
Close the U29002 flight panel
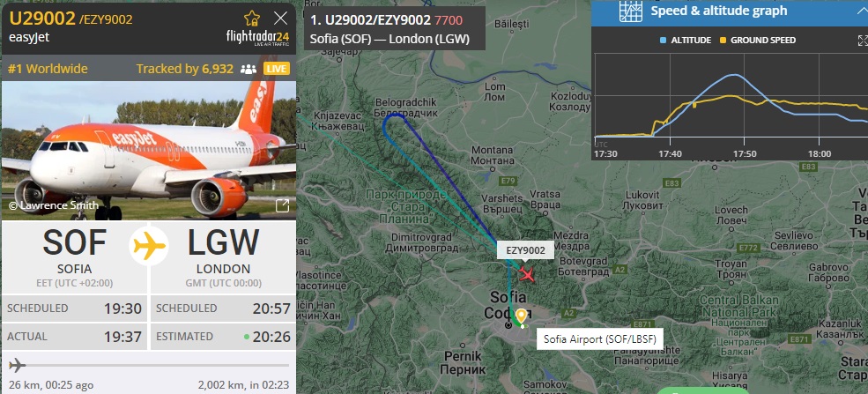[x=280, y=19]
